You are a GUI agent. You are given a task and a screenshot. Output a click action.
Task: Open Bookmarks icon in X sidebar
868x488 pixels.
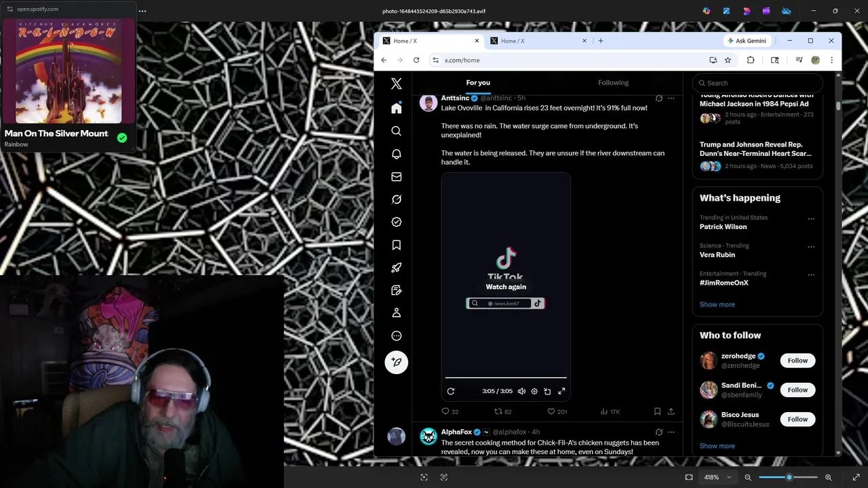click(x=397, y=245)
